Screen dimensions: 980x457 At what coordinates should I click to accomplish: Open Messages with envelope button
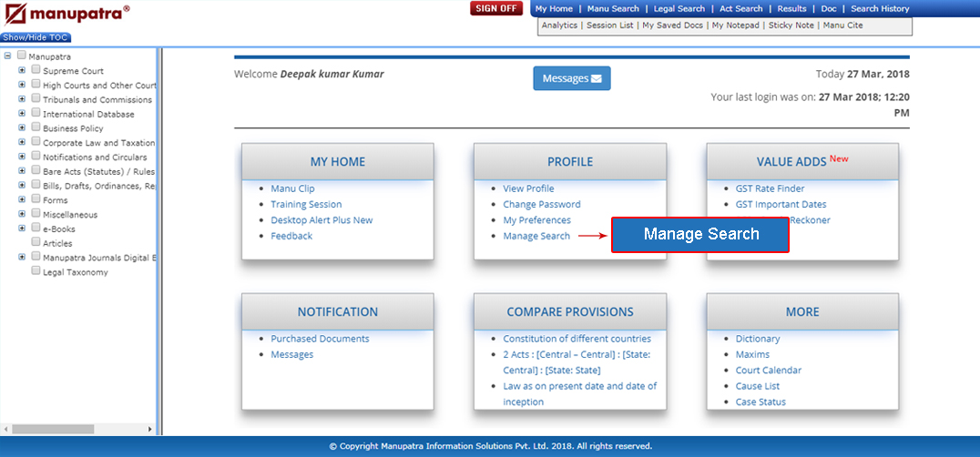[572, 78]
